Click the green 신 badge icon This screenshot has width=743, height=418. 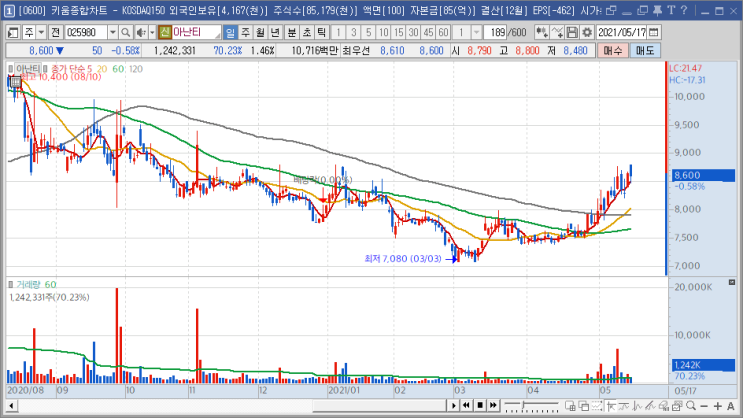pos(164,32)
